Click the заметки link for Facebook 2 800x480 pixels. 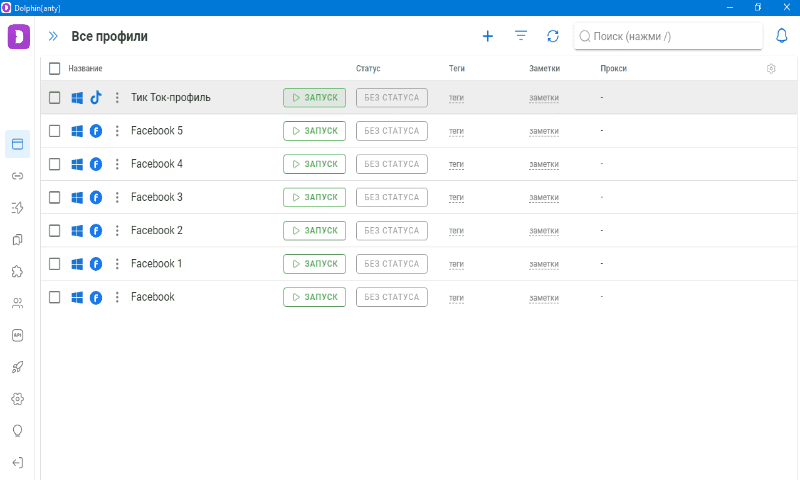(544, 231)
